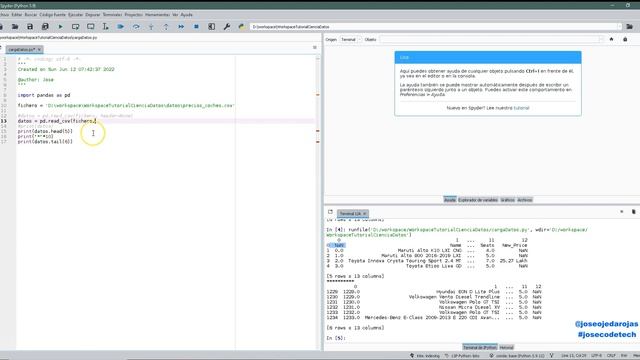Switch to the Gráficos tab
This screenshot has height=360, width=640.
(507, 200)
